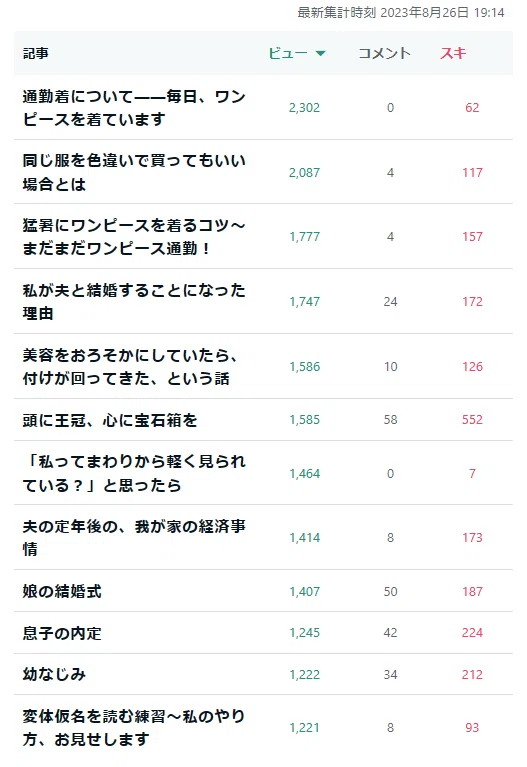Open article 同じ服を色違いで買ってもいい場合とは
This screenshot has height=767, width=527.
click(134, 172)
